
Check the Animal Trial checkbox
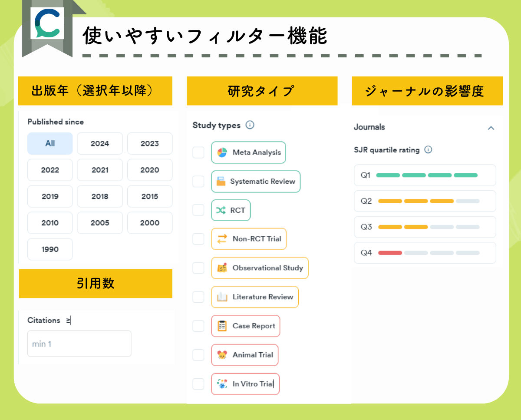tap(198, 355)
